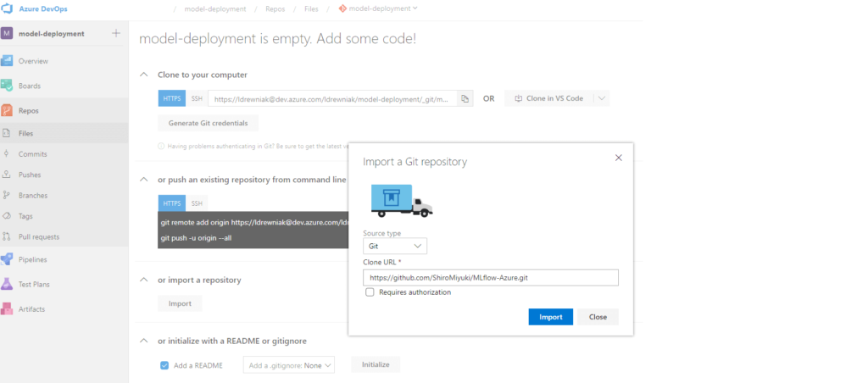Screen dimensions: 868x383
Task: Open the Pipelines icon in sidebar
Action: [x=7, y=259]
